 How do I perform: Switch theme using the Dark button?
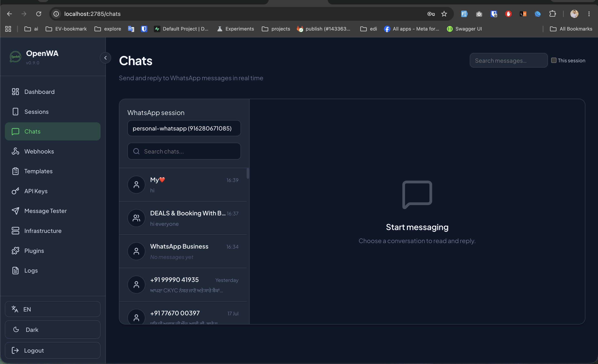click(53, 330)
